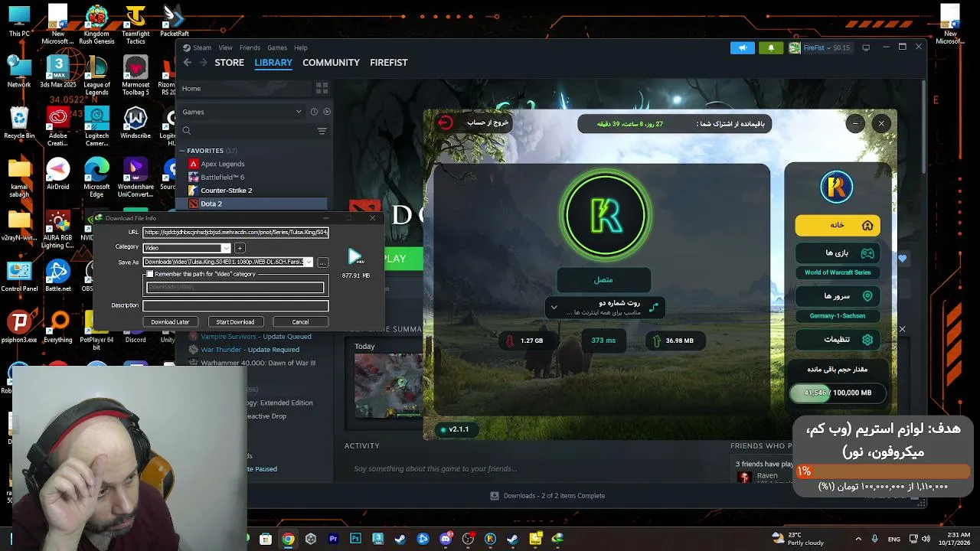
Task: Click the Description field in the download dialog
Action: click(236, 306)
